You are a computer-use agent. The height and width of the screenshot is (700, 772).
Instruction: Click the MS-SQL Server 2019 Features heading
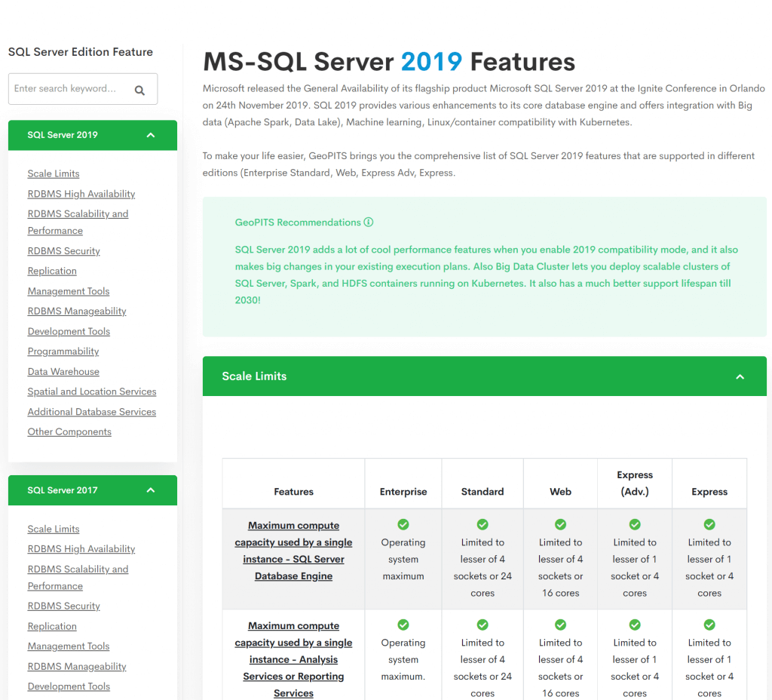pyautogui.click(x=389, y=62)
